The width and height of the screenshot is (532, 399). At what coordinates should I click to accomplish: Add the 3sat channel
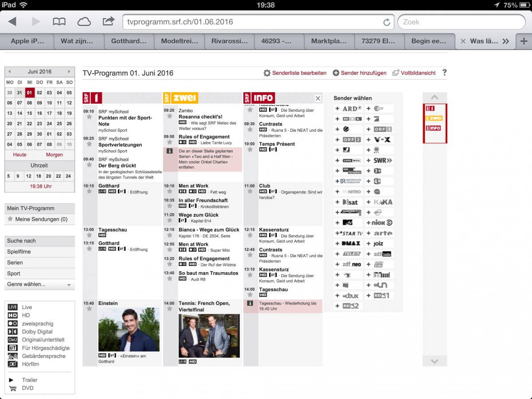click(x=348, y=202)
